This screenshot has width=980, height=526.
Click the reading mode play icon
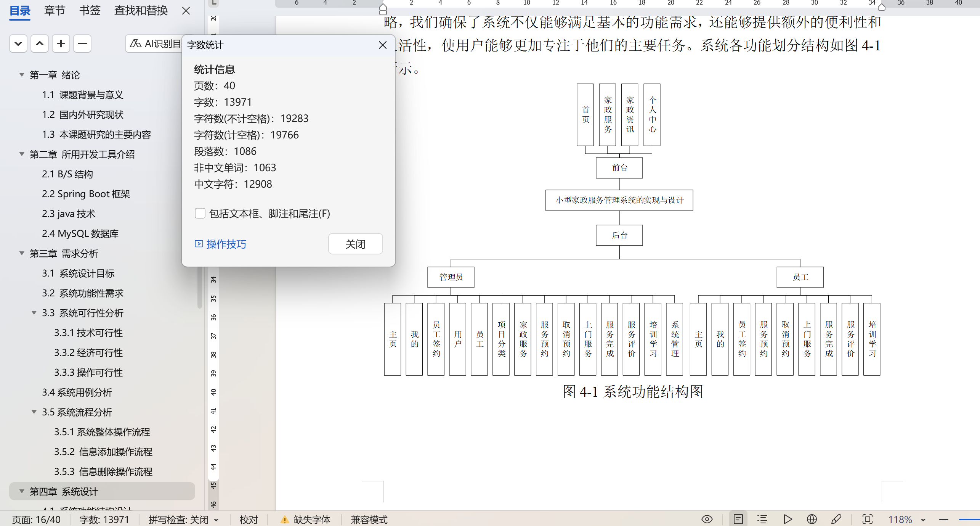(788, 519)
